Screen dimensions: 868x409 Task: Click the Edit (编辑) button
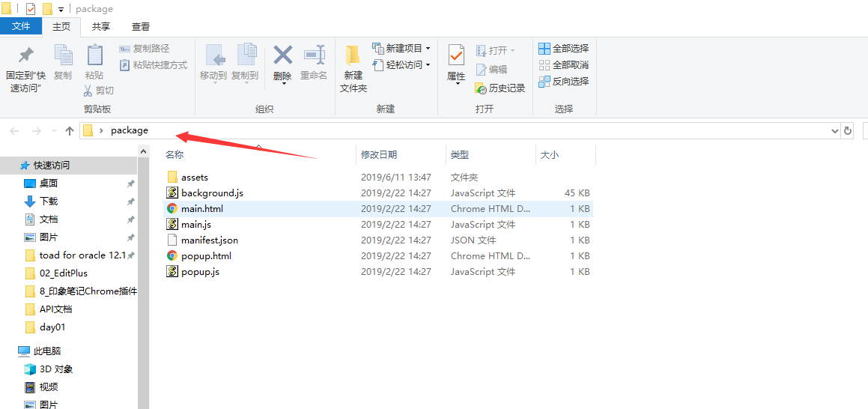click(491, 70)
